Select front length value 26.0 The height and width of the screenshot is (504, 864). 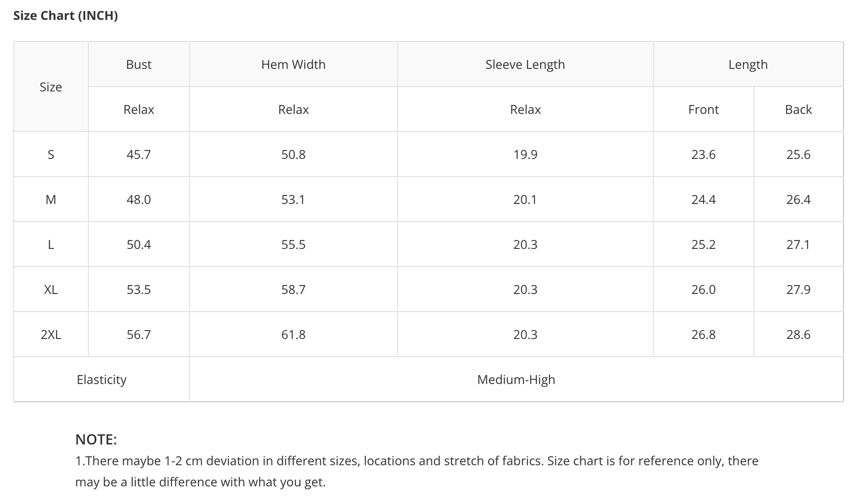(703, 290)
